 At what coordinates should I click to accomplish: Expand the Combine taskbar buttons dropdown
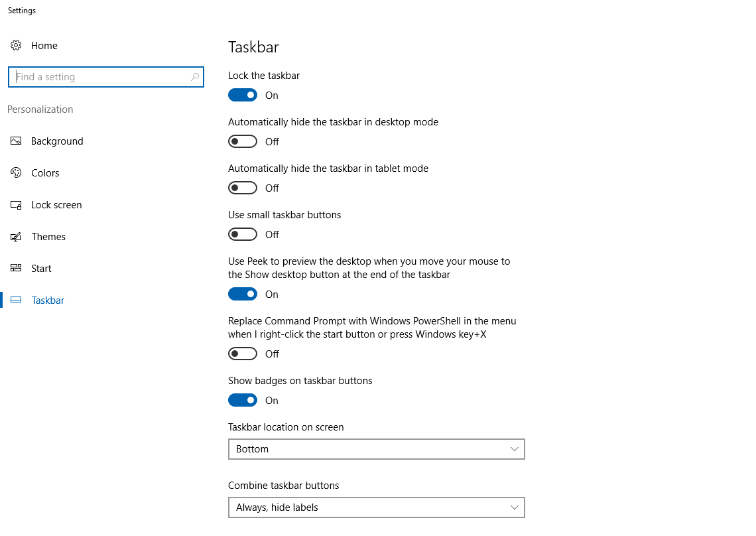click(x=377, y=507)
